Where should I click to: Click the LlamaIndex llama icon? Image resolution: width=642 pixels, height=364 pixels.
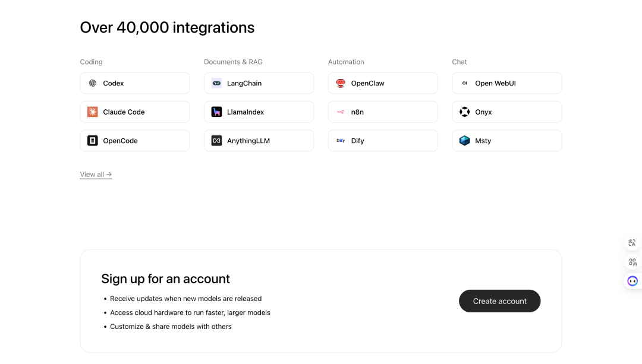coord(216,112)
